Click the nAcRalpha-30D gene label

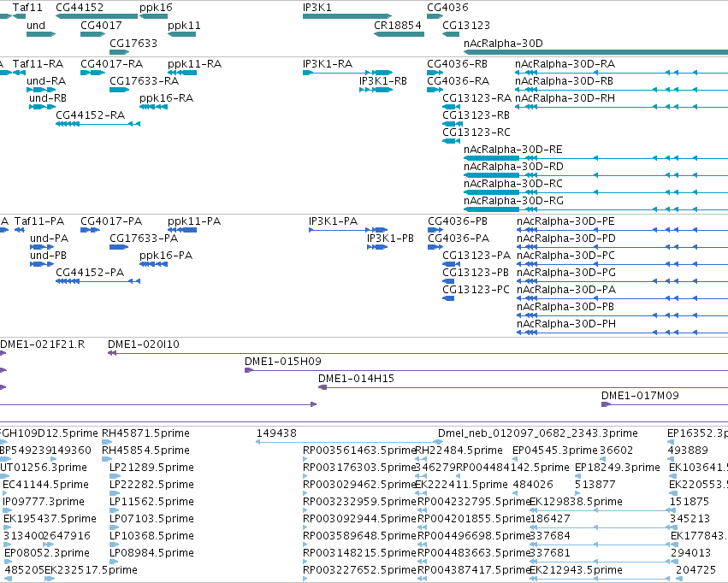(x=503, y=43)
